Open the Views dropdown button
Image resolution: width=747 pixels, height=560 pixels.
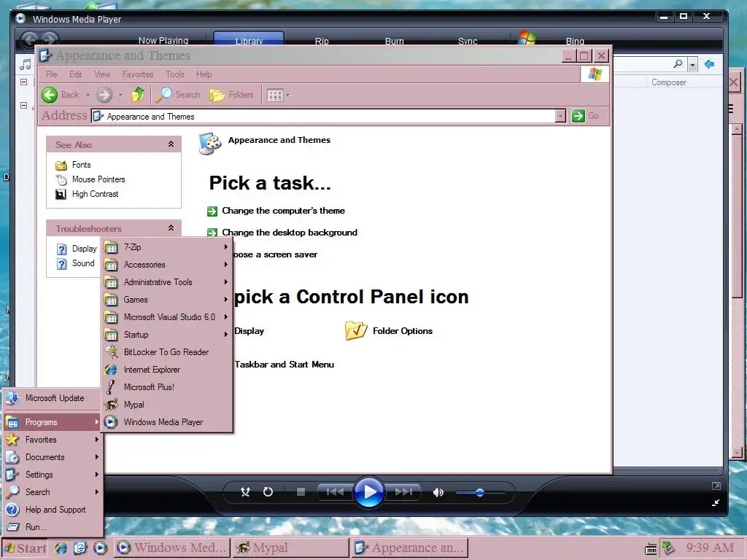point(279,96)
